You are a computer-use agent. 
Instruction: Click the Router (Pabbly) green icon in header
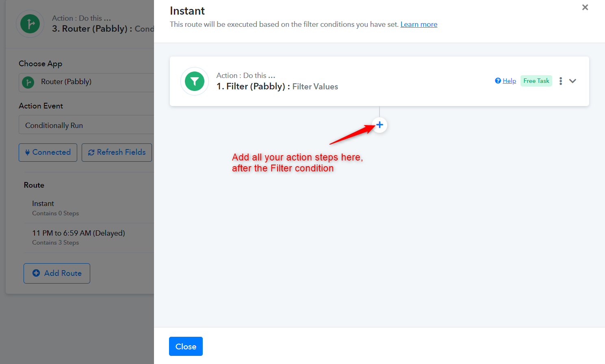[x=30, y=24]
